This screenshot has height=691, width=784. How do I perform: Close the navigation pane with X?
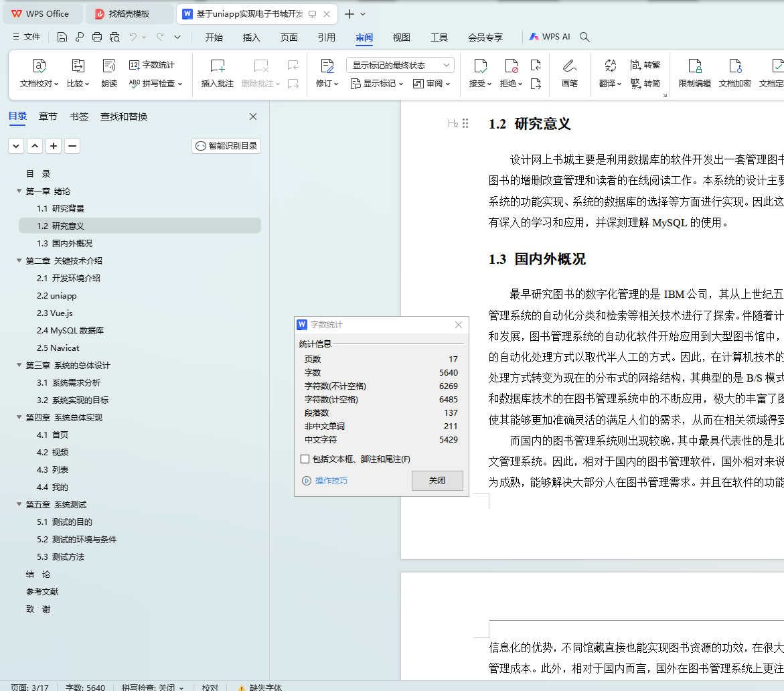(253, 117)
